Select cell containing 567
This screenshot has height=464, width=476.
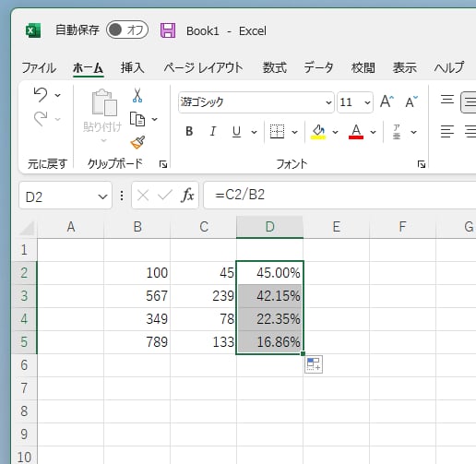pyautogui.click(x=137, y=296)
